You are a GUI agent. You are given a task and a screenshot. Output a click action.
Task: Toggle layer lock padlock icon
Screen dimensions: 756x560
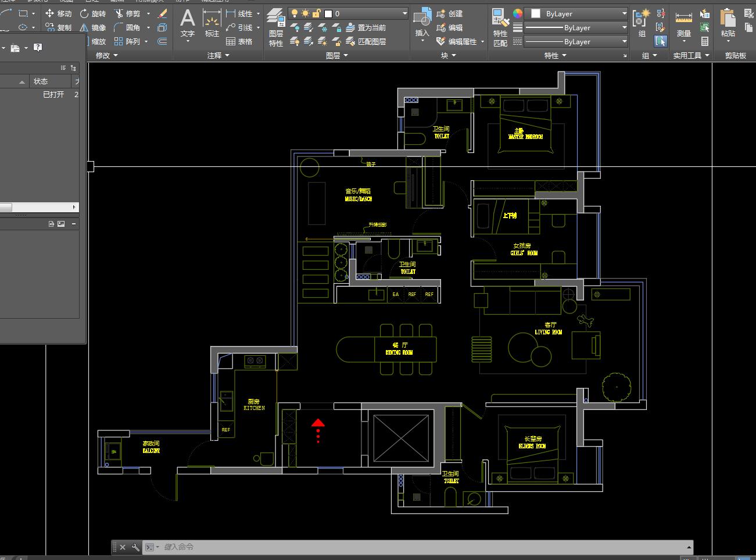316,13
